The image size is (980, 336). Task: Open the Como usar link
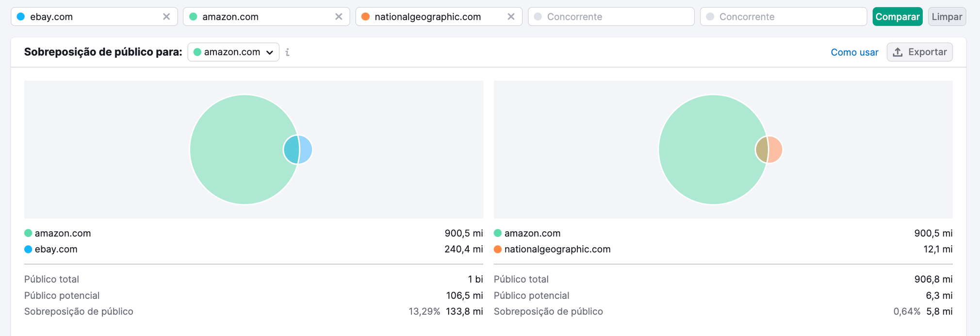click(854, 52)
